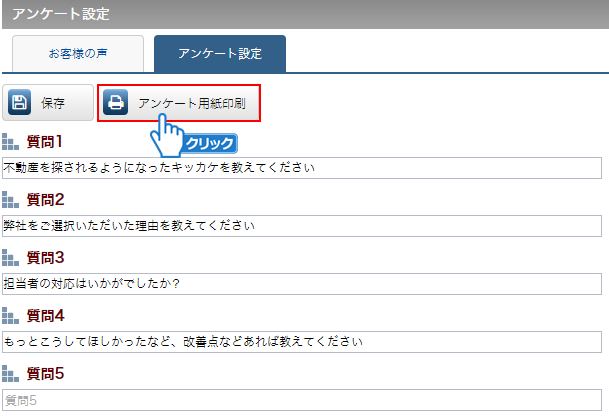Switch to the お客様の声 tab
Image resolution: width=609 pixels, height=419 pixels.
78,53
